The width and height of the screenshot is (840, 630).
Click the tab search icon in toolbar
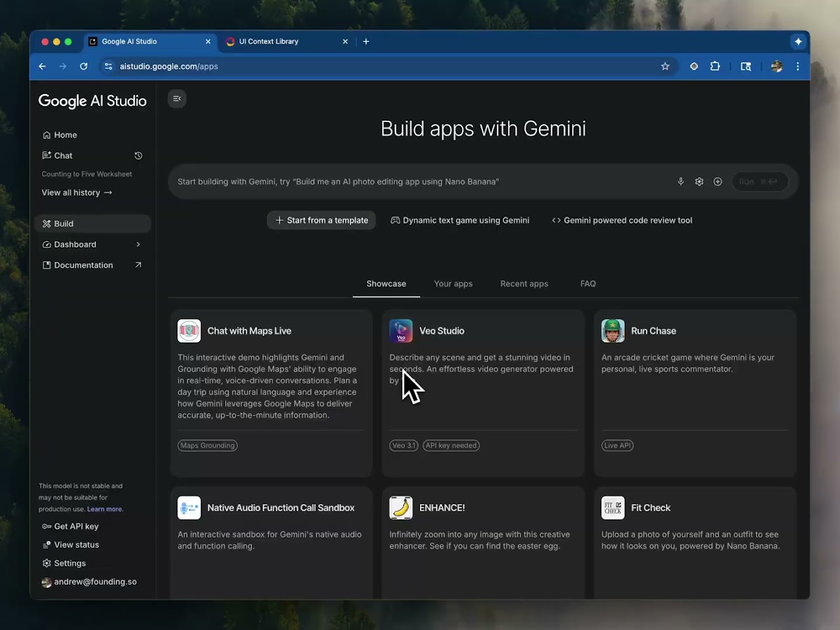[x=746, y=66]
